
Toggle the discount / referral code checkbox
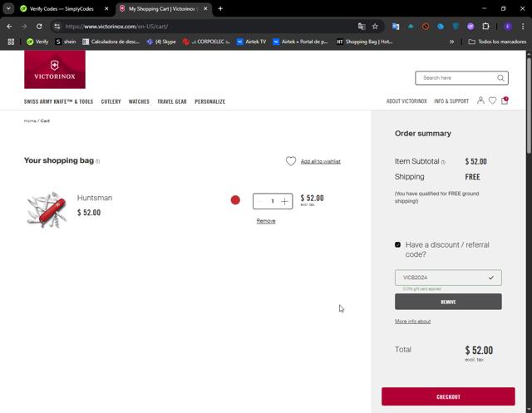397,245
